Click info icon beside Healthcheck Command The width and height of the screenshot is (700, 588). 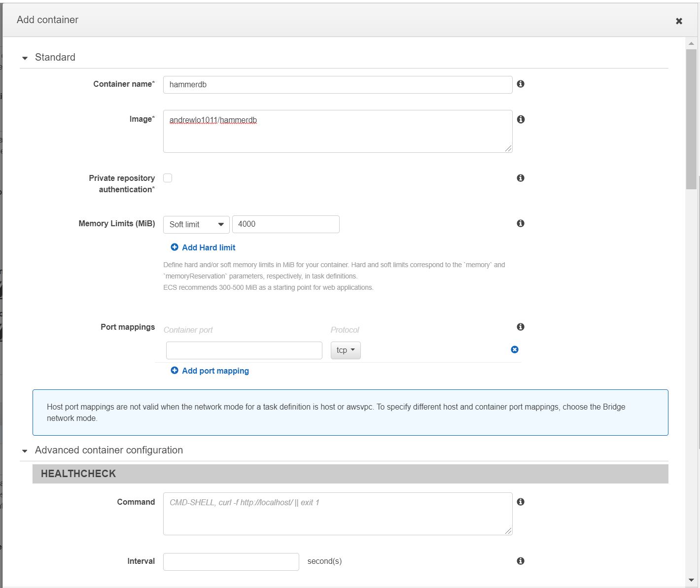click(521, 502)
